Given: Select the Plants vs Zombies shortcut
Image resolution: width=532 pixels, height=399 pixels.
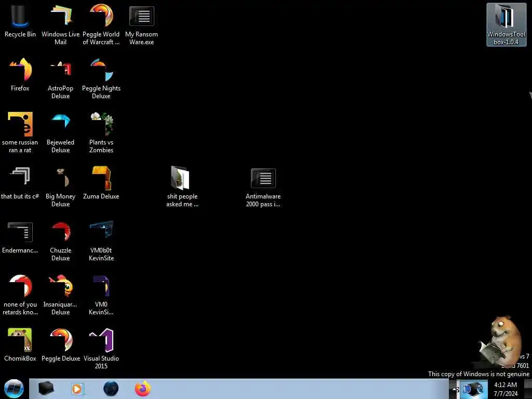Looking at the screenshot, I should [101, 132].
